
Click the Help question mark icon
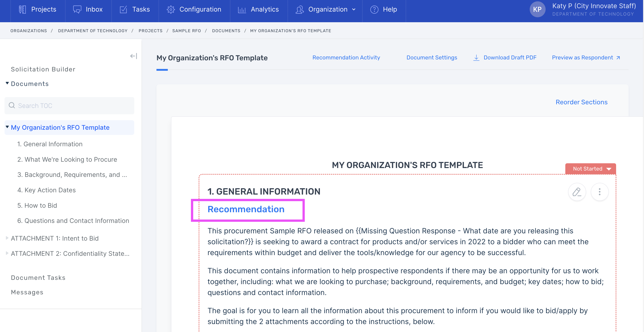point(374,10)
